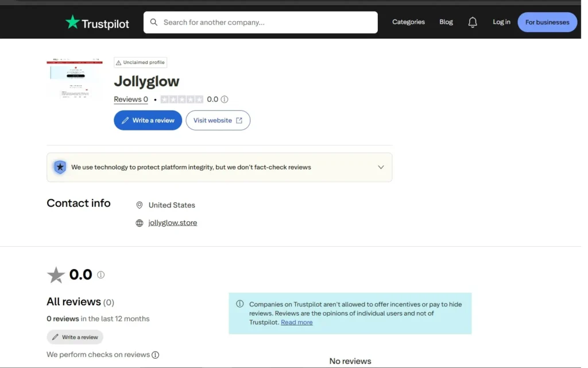Open notifications bell icon
588x368 pixels.
[x=473, y=22]
